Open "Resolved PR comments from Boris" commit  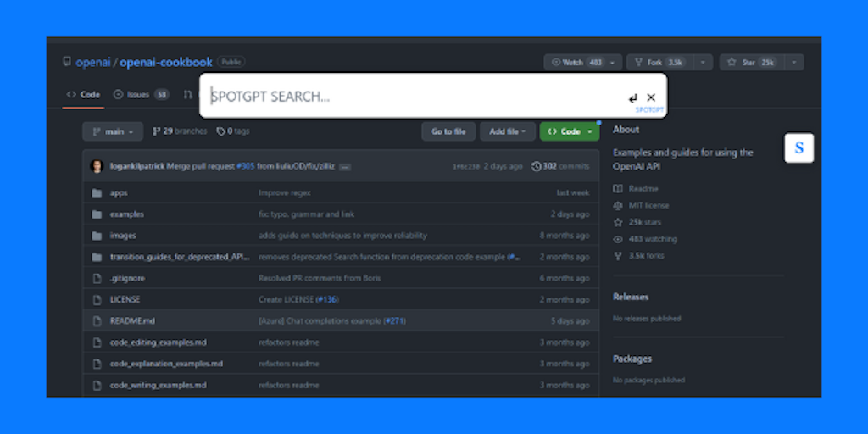320,278
